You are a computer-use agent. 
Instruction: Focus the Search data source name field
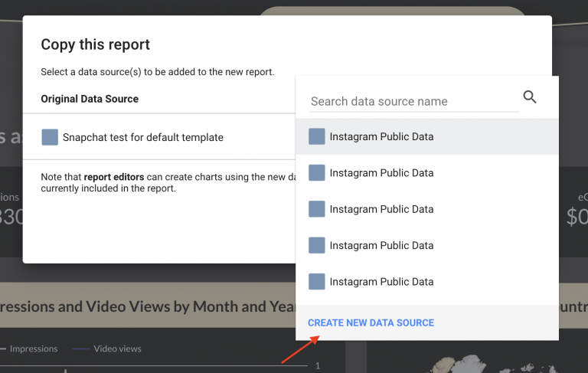[x=413, y=101]
